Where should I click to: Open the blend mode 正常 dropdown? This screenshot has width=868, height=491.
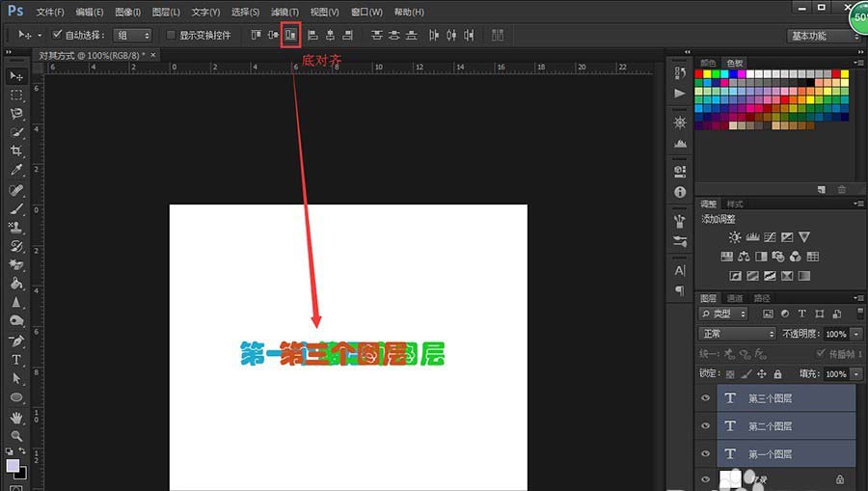click(738, 334)
